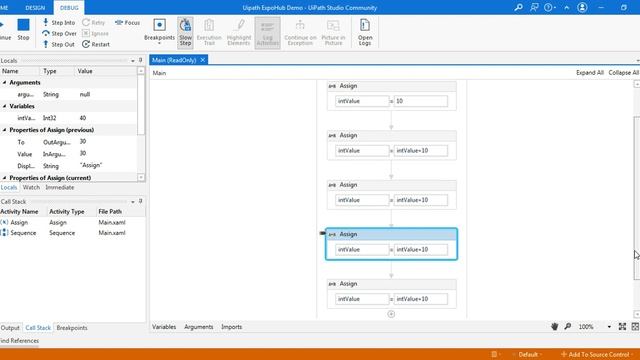Switch to the DESIGN ribbon tab
640x360 pixels.
[x=35, y=8]
